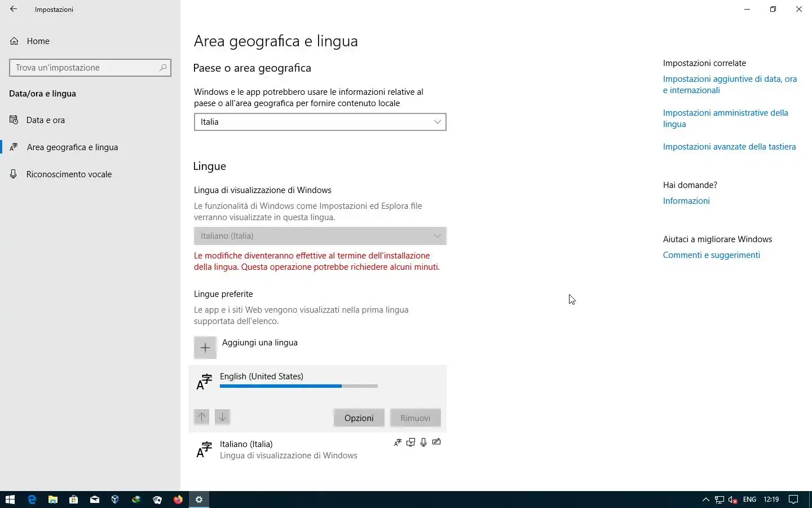Click the display language feature icon for Italiano
Viewport: 812px width, 508px height.
click(398, 442)
